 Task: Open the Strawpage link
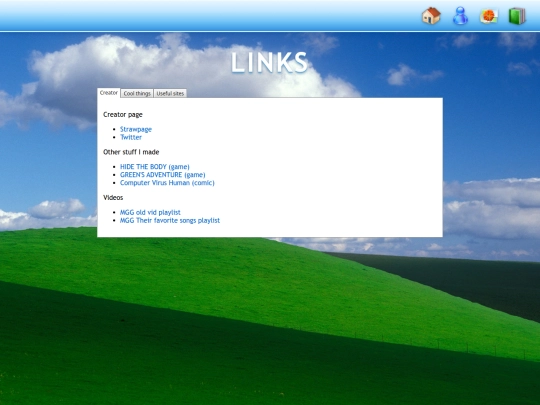[136, 129]
